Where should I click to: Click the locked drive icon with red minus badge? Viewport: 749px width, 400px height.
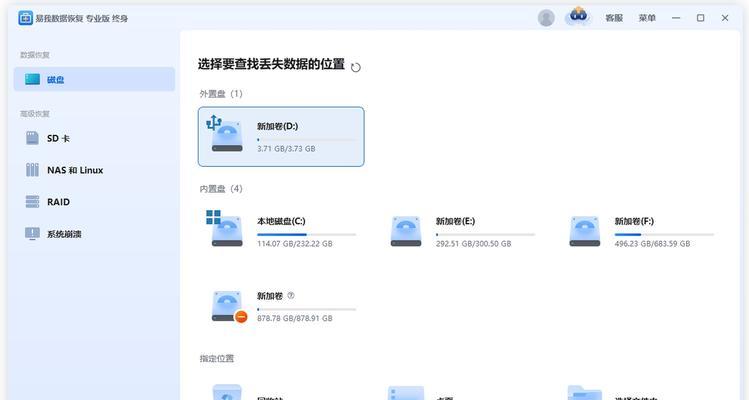click(229, 306)
